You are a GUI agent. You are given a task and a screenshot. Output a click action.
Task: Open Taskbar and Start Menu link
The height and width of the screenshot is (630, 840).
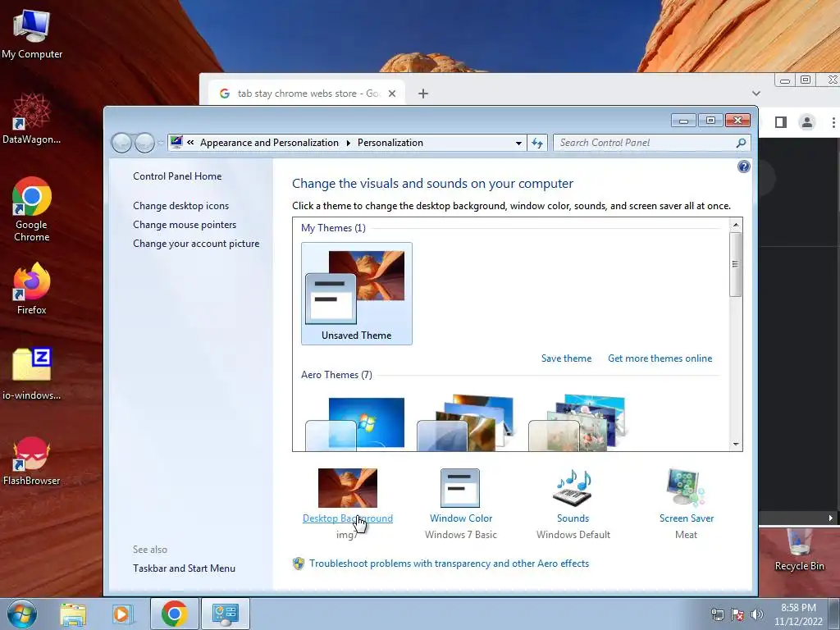tap(184, 568)
